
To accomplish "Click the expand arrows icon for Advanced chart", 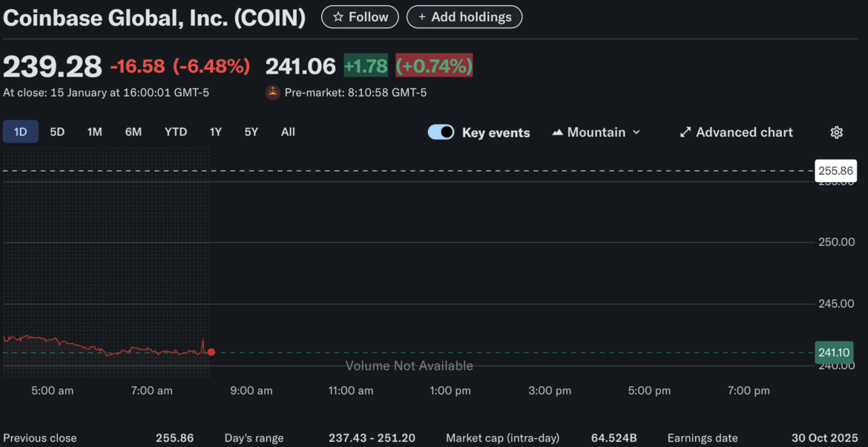I will point(685,132).
